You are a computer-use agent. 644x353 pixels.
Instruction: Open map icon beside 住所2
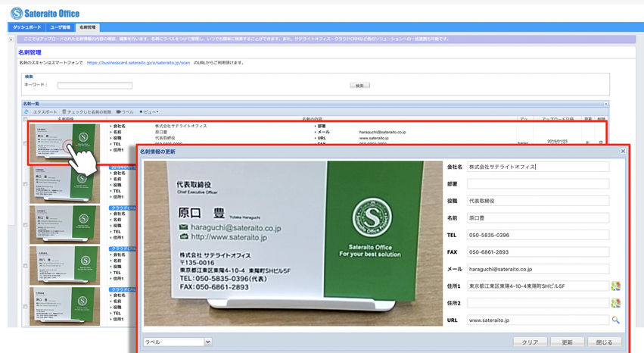[615, 303]
